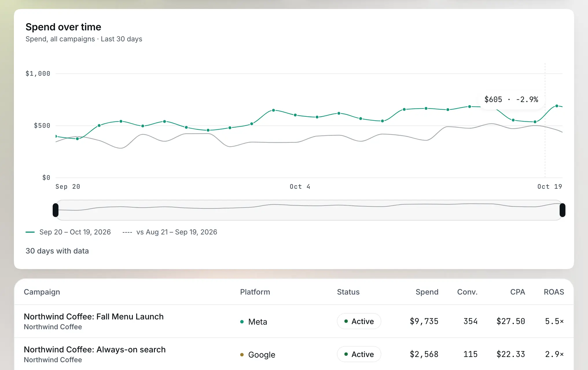588x370 pixels.
Task: Click the $2,568 spend value
Action: [x=424, y=354]
